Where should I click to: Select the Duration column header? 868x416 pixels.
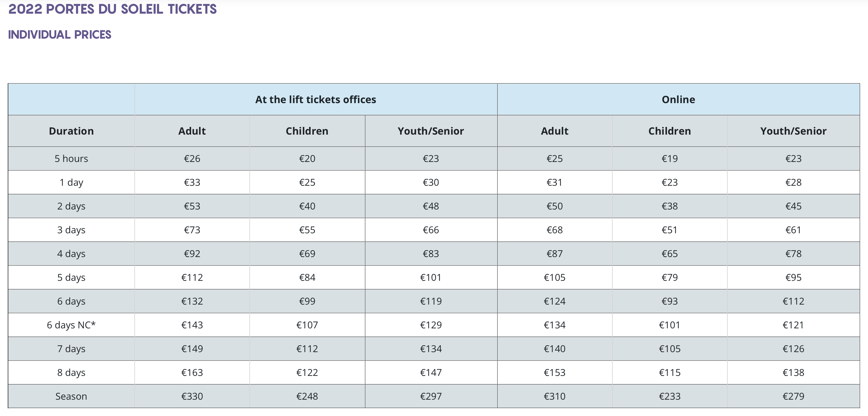pos(71,131)
